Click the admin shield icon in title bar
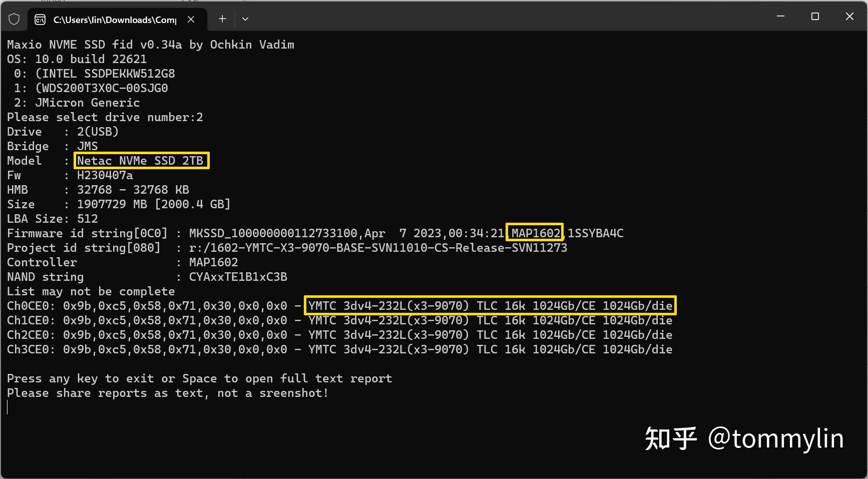The image size is (868, 479). pyautogui.click(x=14, y=19)
